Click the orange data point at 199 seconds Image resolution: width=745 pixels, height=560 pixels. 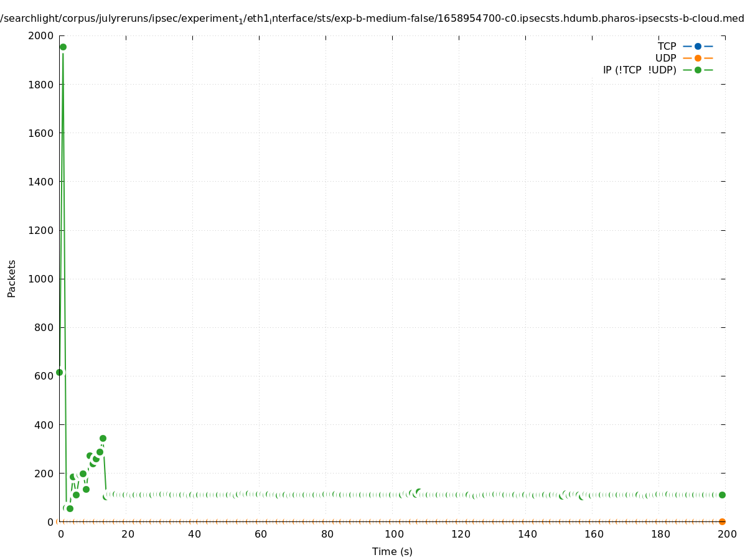tap(722, 521)
